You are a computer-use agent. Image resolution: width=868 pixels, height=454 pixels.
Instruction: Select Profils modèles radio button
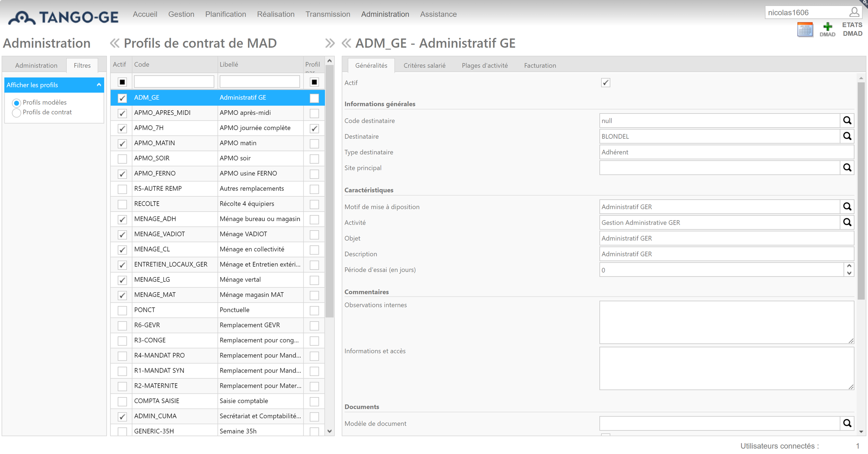[x=16, y=103]
